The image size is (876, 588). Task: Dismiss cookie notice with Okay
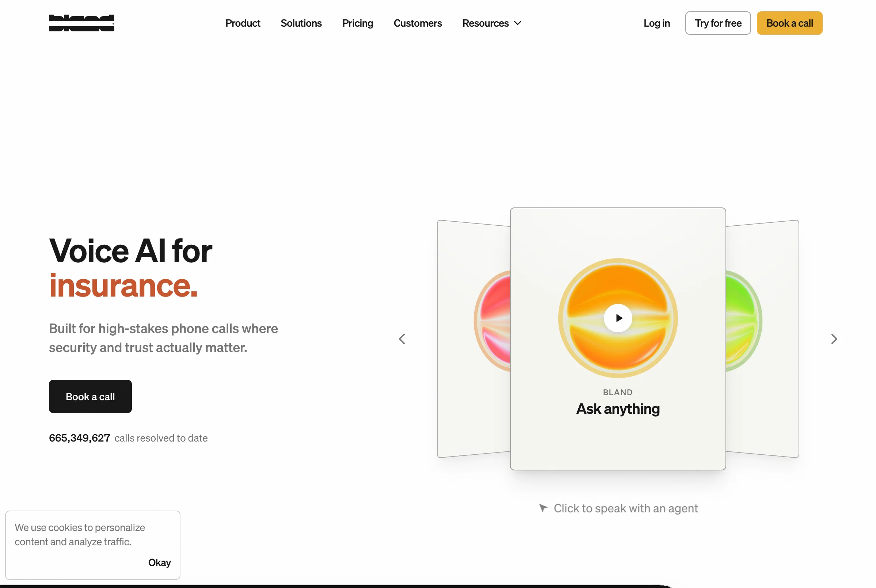[159, 562]
